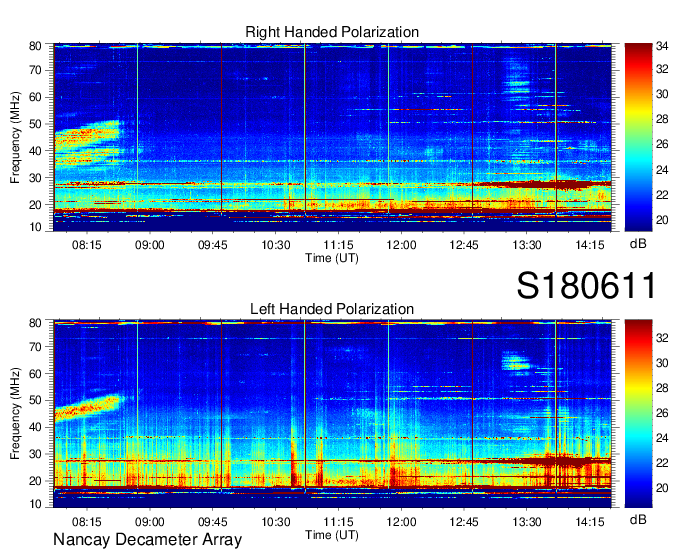
Task: Click the 80 MHz tick on the right-handed plot
Action: point(35,46)
